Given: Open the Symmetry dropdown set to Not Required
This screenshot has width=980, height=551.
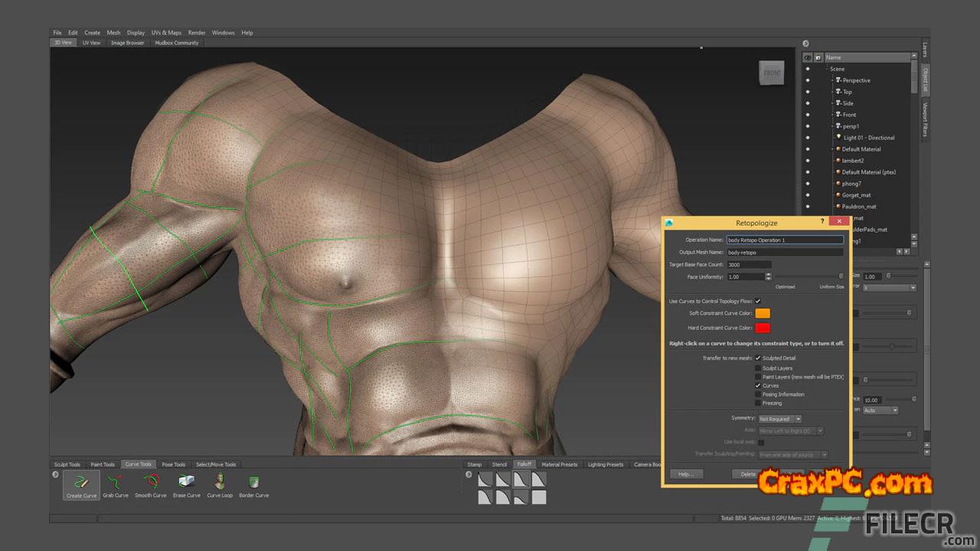Looking at the screenshot, I should click(779, 419).
